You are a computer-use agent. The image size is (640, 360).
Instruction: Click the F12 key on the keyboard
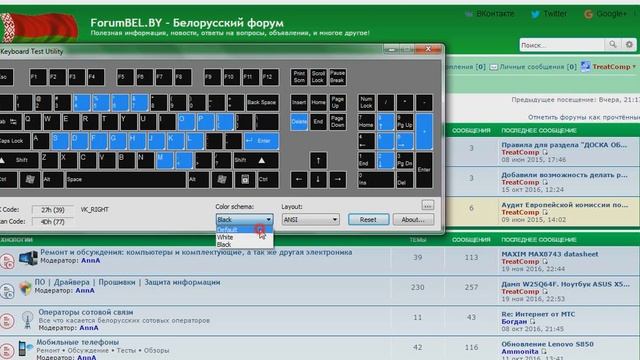270,77
